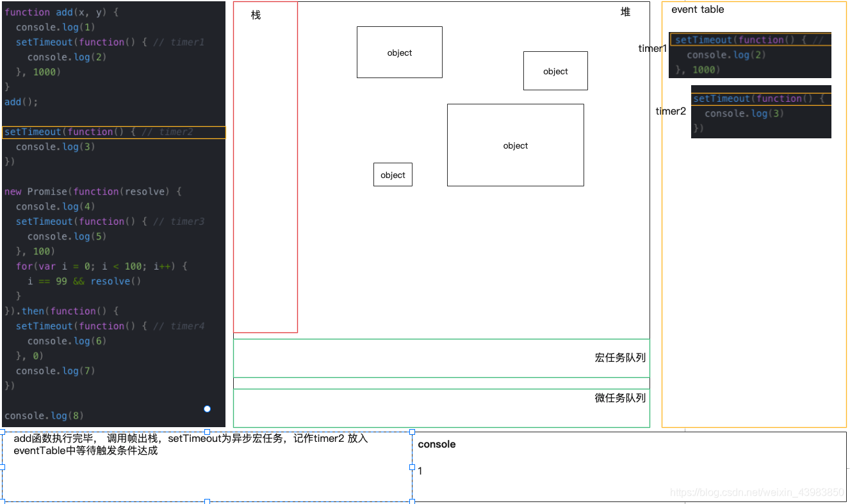850x504 pixels.
Task: Click the "new Promise(function(resolve) {" line
Action: [x=94, y=191]
